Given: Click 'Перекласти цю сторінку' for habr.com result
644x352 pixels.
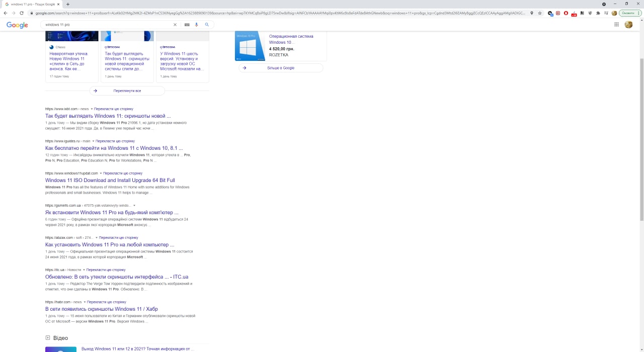Looking at the screenshot, I should point(106,302).
